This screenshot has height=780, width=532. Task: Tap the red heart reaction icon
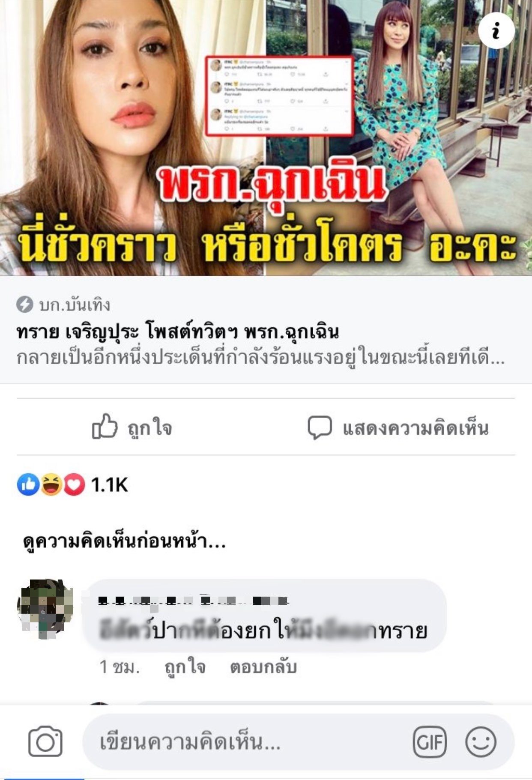[x=74, y=485]
